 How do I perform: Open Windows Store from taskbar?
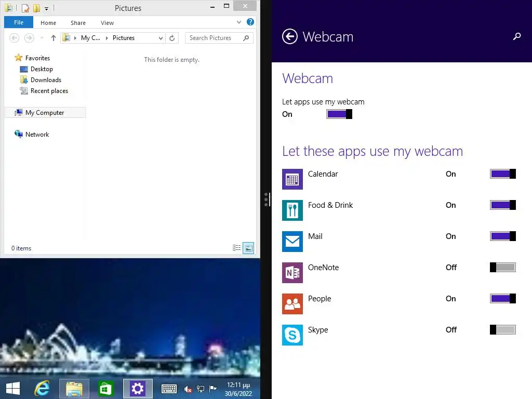[105, 389]
